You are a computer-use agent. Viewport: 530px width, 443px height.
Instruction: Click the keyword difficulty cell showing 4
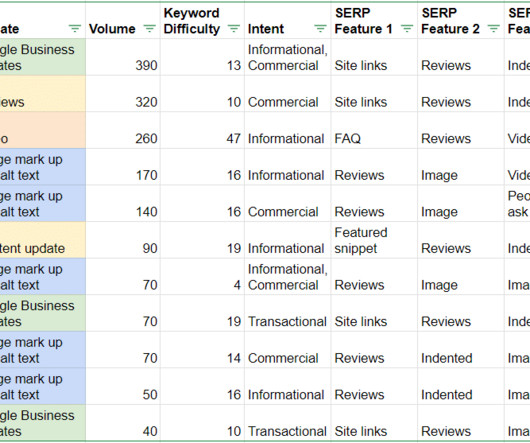202,276
